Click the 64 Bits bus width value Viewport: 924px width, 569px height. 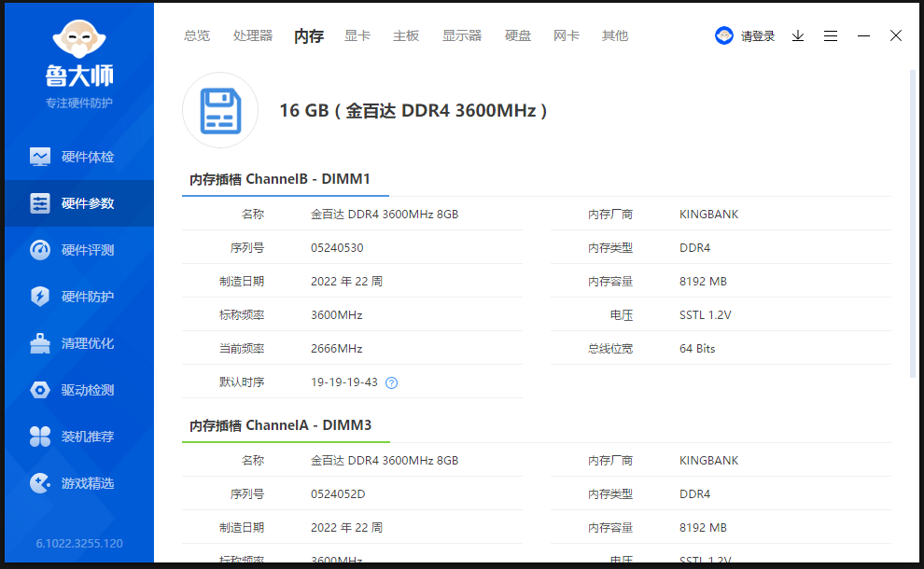tap(697, 349)
